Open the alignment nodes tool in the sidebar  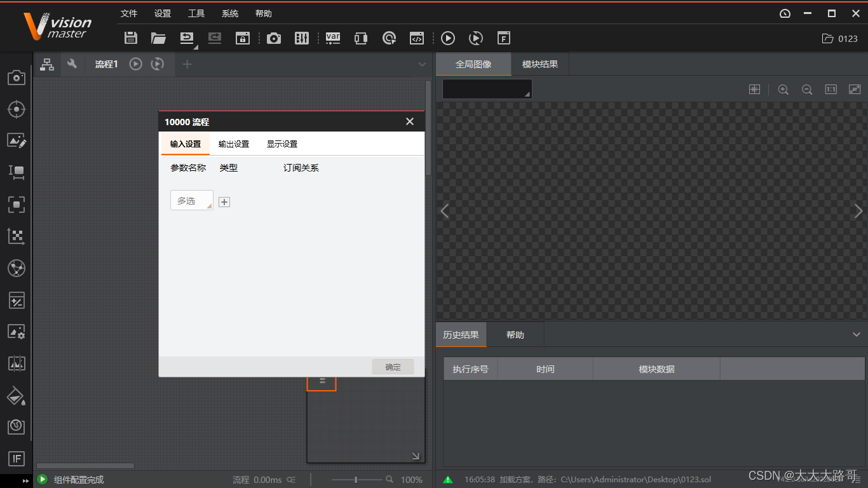(x=17, y=268)
